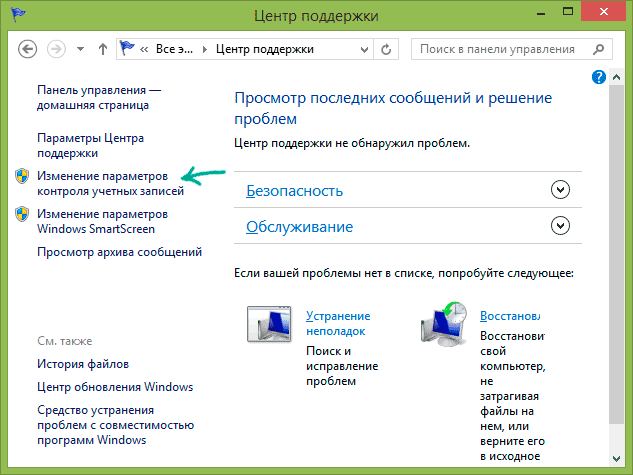Click text 'Центр поддержки не обнаружил проблем.'

pyautogui.click(x=352, y=143)
